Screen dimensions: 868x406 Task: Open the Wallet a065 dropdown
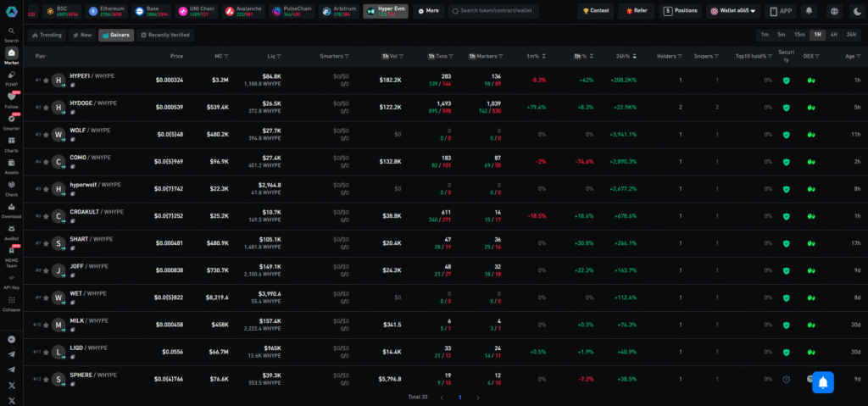tap(733, 11)
